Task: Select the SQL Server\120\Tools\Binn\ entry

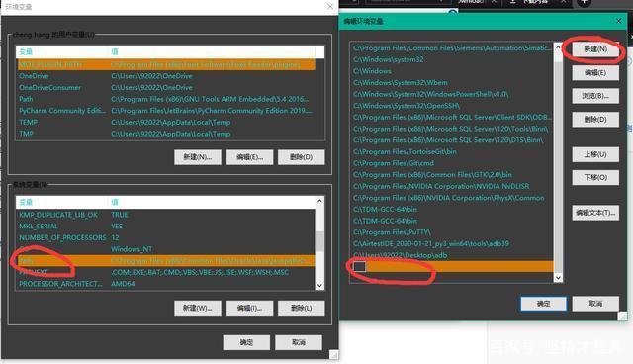Action: coord(452,129)
